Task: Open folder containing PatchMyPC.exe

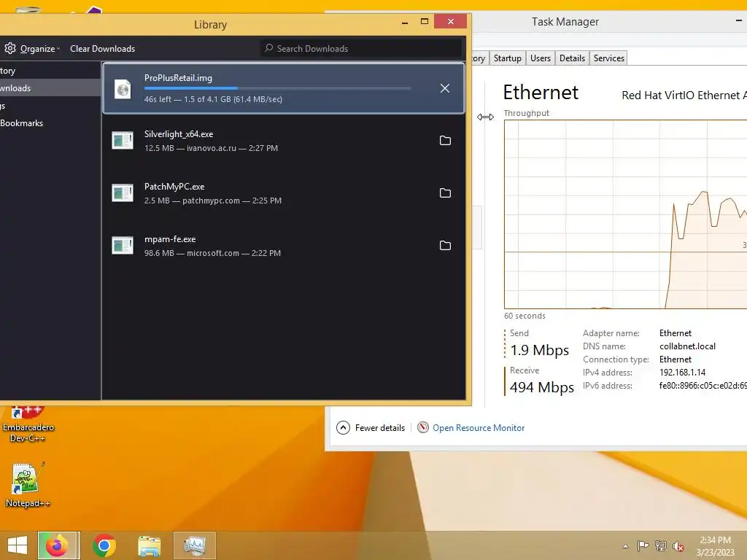Action: click(x=445, y=192)
